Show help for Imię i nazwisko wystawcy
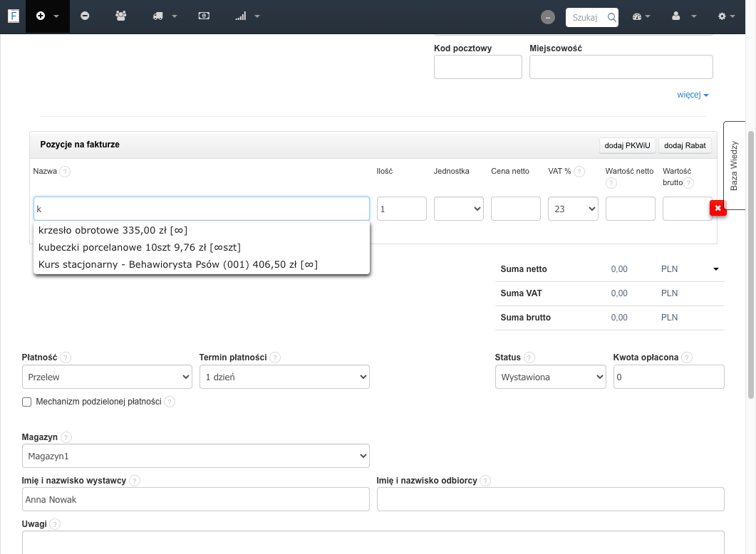The image size is (756, 554). pos(135,481)
